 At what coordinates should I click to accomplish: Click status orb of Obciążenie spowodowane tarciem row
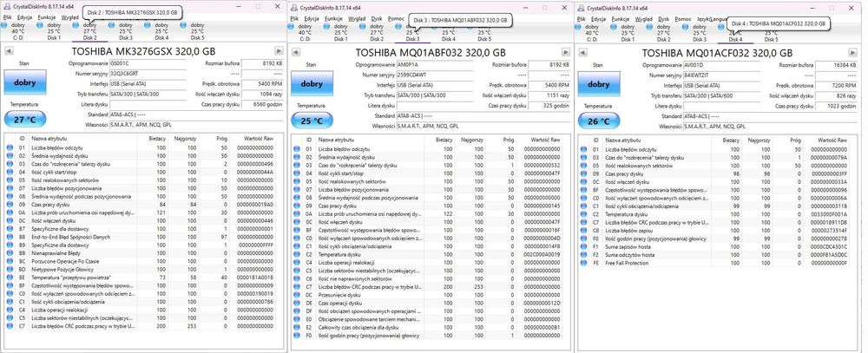point(296,319)
